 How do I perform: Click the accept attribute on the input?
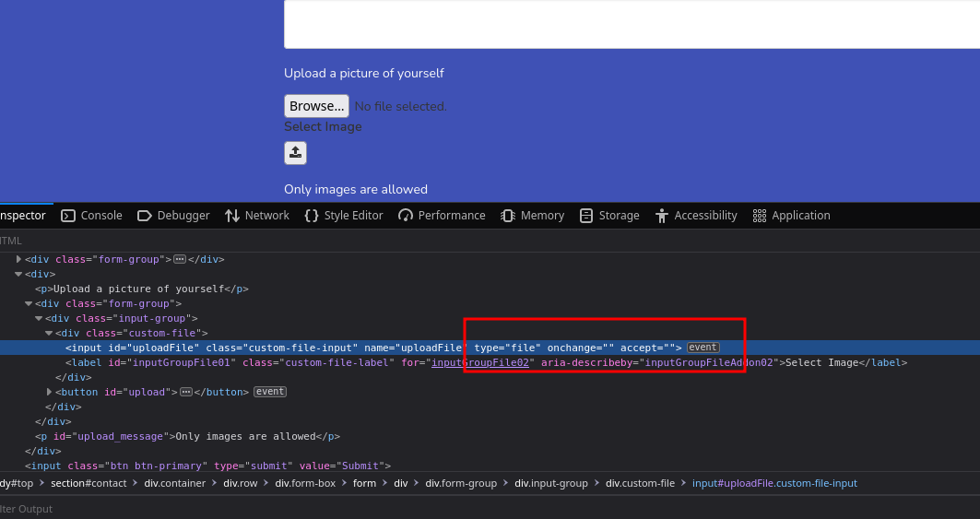click(647, 348)
